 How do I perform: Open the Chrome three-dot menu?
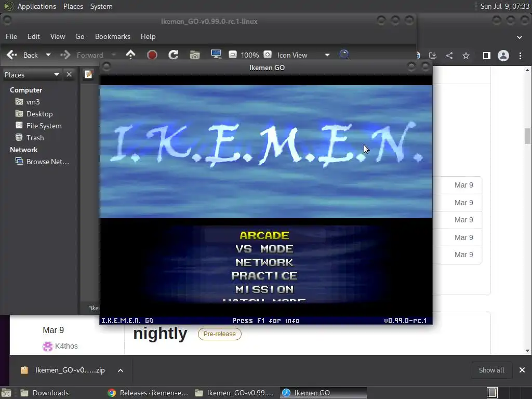click(520, 55)
